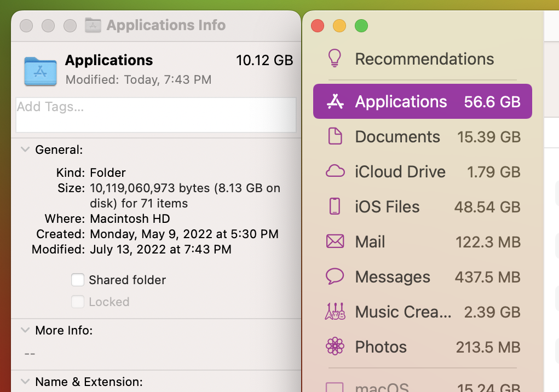Click the Modified date July 13, 2022
Screen dimensions: 559x392
tap(160, 249)
